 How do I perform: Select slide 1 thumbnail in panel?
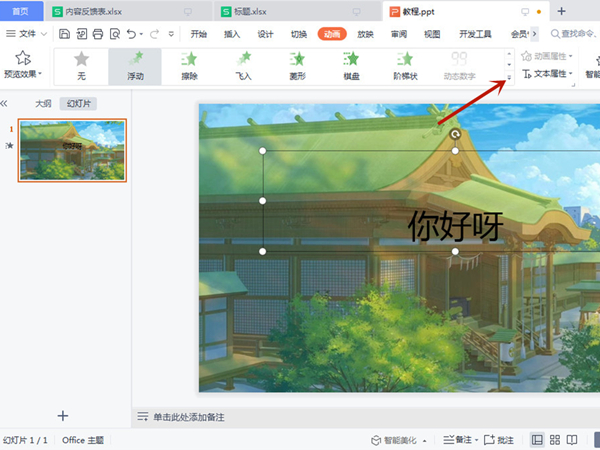pyautogui.click(x=72, y=150)
